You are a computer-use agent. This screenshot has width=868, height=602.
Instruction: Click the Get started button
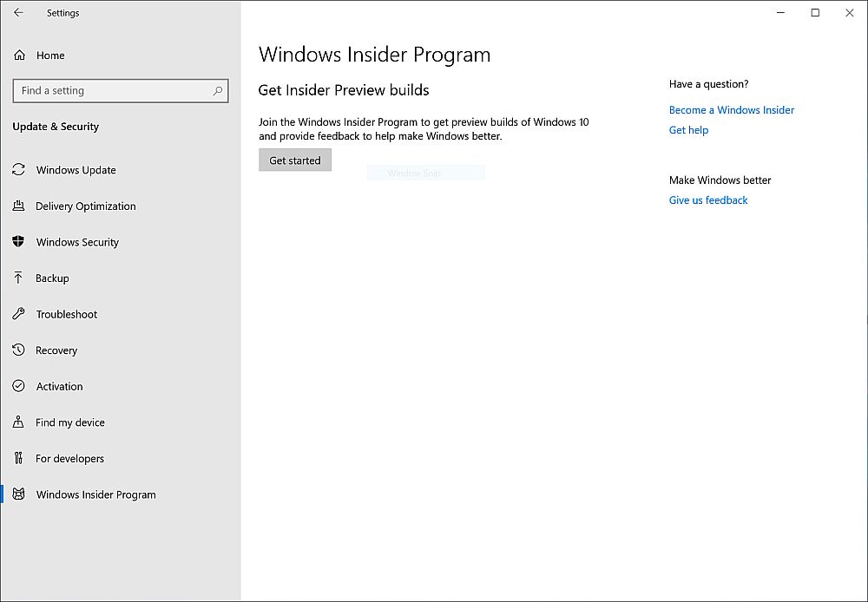pyautogui.click(x=295, y=160)
